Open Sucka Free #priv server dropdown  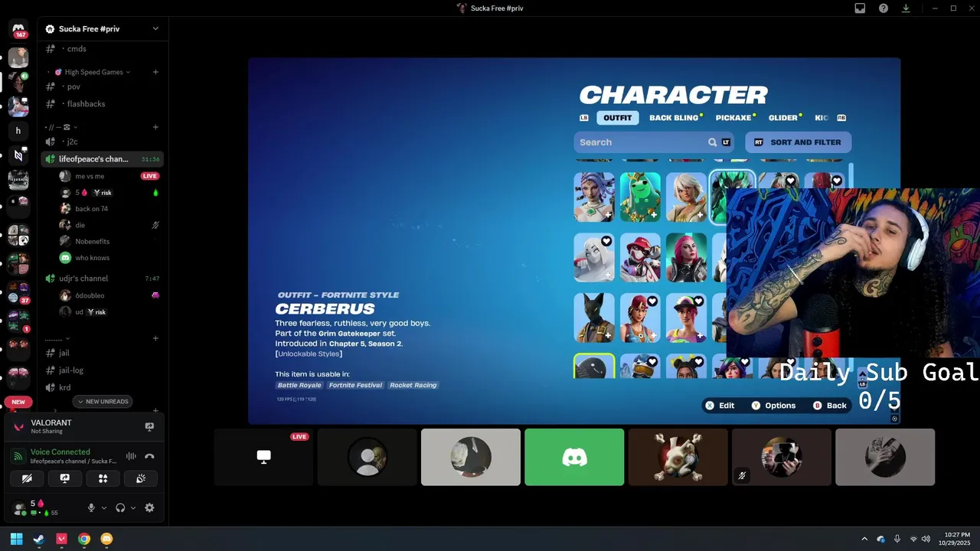(x=155, y=28)
